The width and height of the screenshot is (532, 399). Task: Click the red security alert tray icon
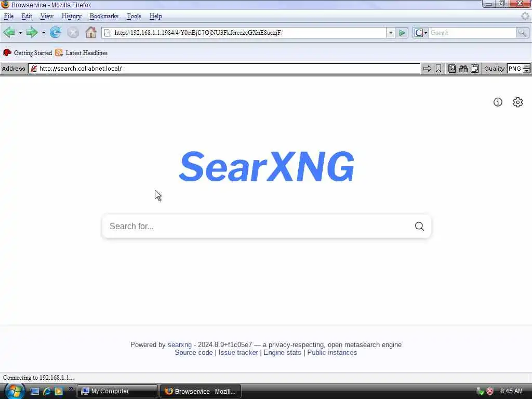[x=490, y=391]
